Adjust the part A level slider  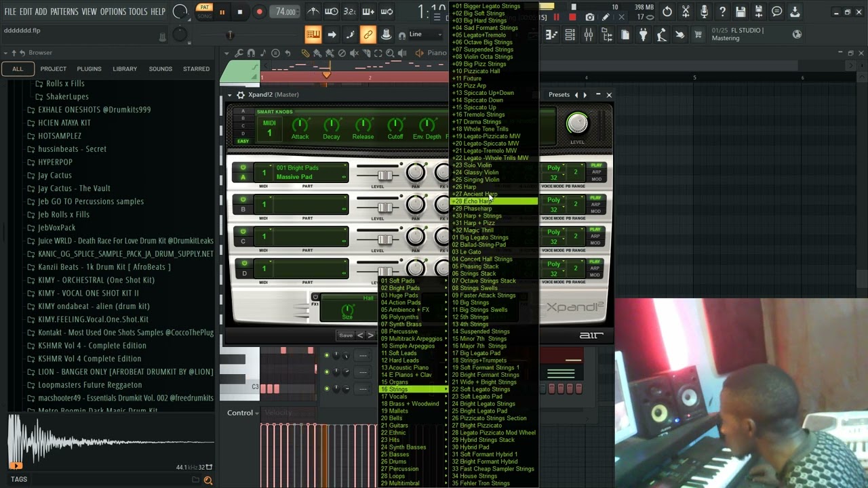385,176
